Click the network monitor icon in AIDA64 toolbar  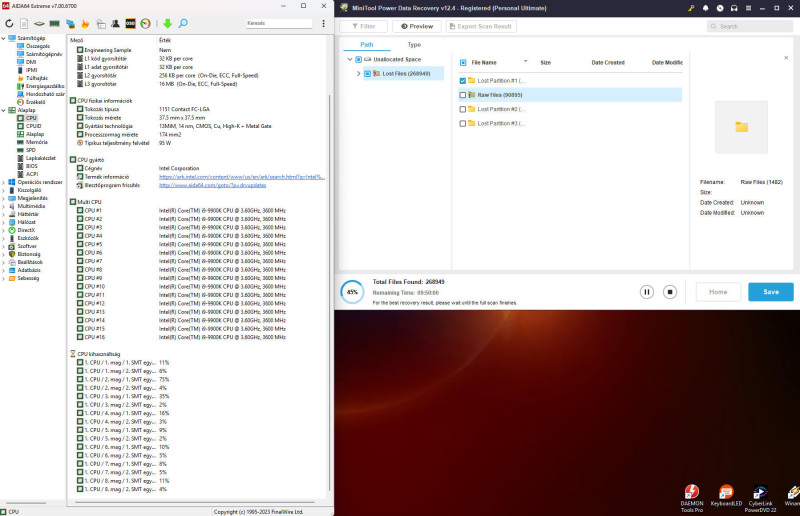point(70,23)
